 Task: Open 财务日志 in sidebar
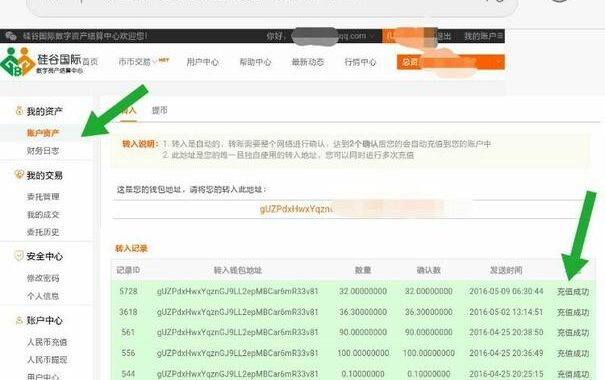tap(43, 151)
